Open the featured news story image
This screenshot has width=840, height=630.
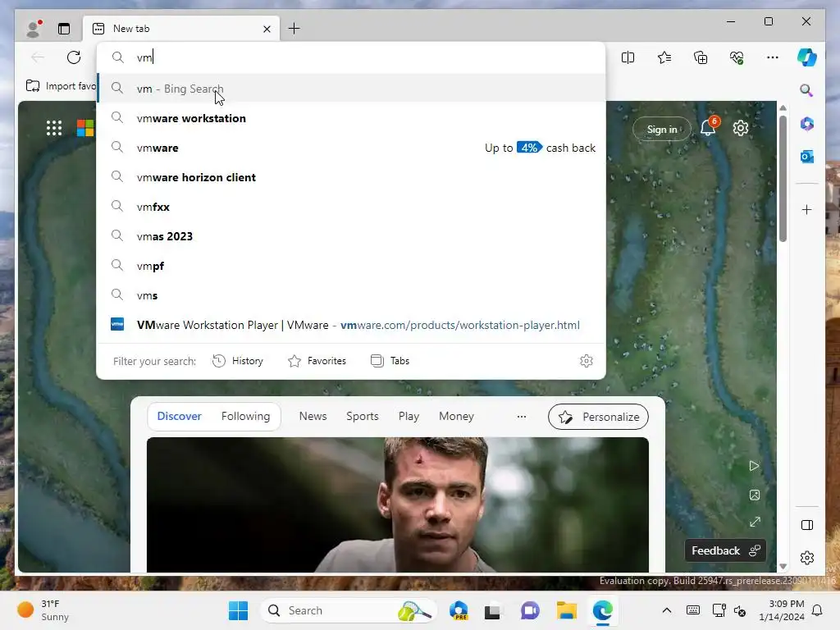click(398, 504)
